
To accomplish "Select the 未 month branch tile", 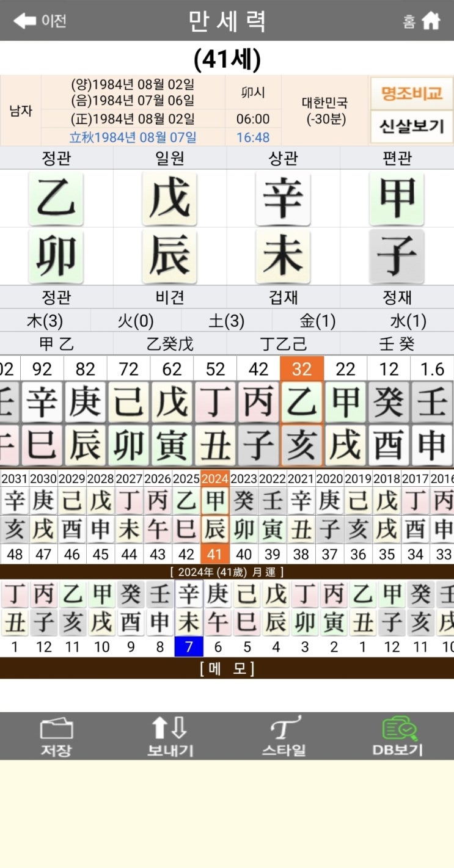I will (284, 257).
